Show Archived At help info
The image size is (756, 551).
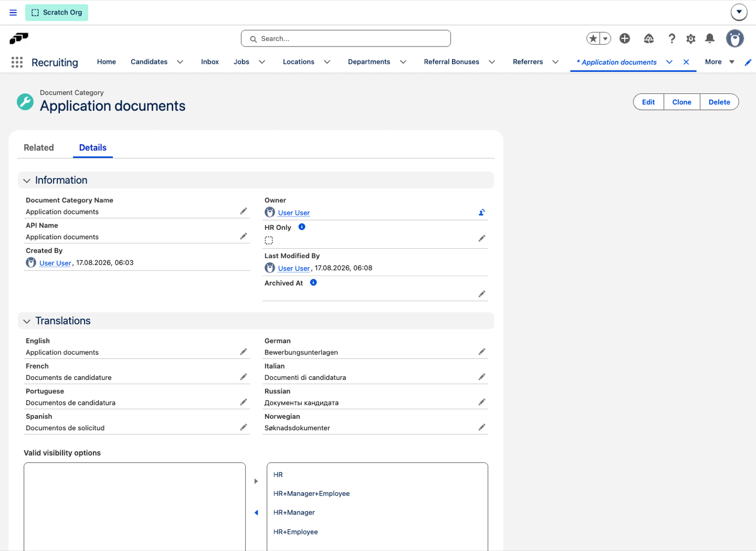coord(313,282)
